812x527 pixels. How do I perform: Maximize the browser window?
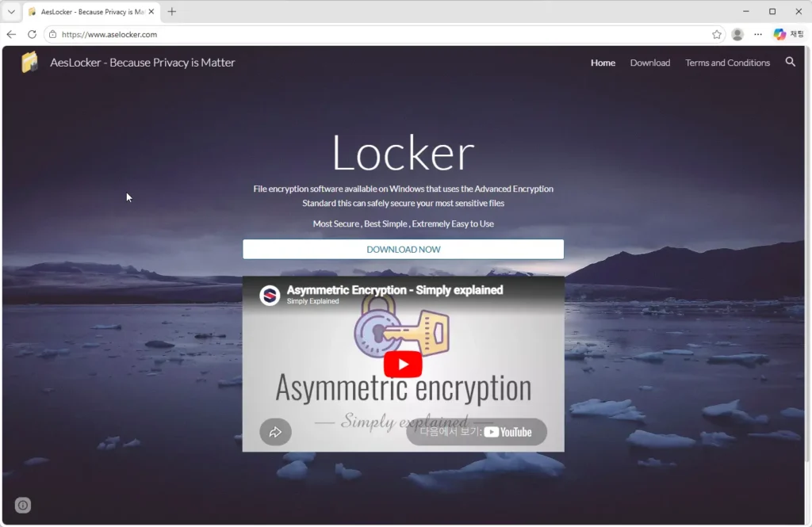tap(772, 11)
